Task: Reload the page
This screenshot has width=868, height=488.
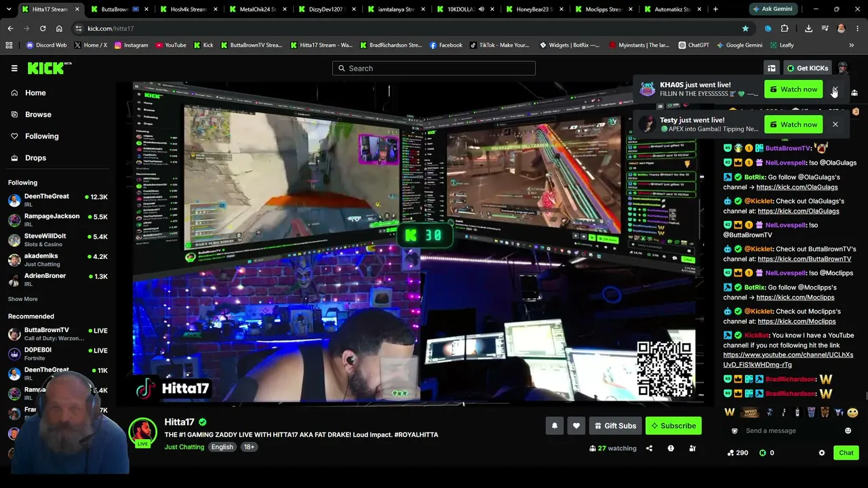Action: point(43,28)
